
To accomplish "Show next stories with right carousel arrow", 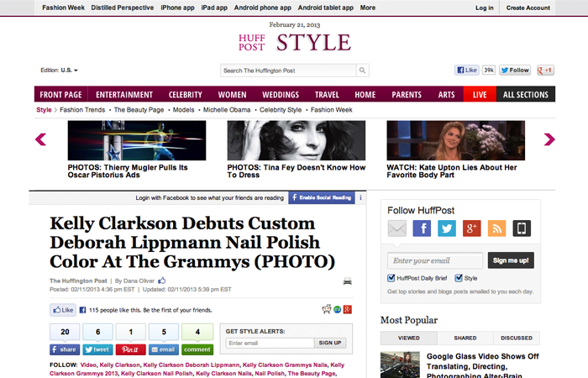I will point(549,139).
